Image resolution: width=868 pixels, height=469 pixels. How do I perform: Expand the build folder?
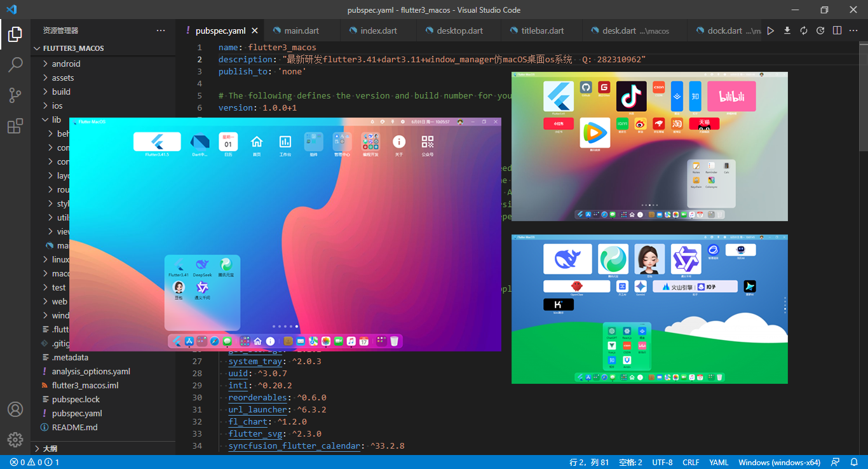coord(61,92)
